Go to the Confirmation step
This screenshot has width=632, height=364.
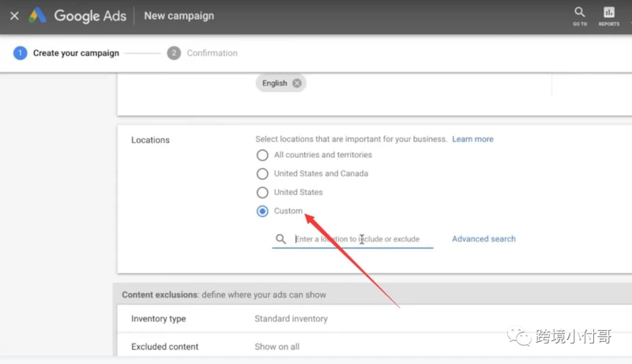click(212, 53)
